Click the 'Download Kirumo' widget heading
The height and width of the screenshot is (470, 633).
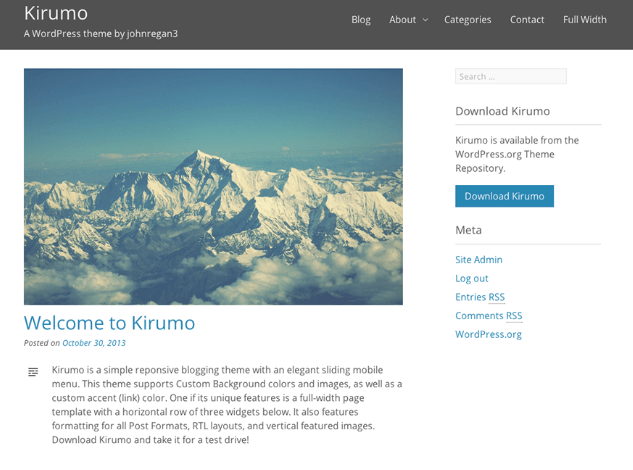[503, 111]
